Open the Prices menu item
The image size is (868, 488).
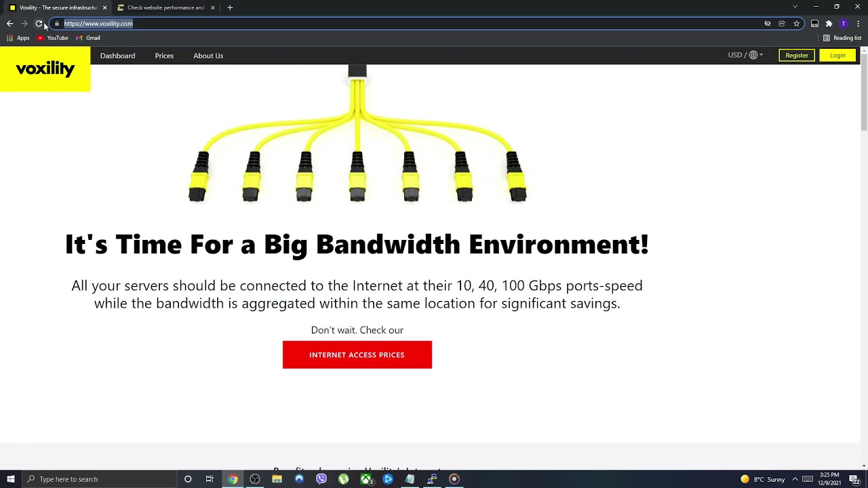point(164,56)
